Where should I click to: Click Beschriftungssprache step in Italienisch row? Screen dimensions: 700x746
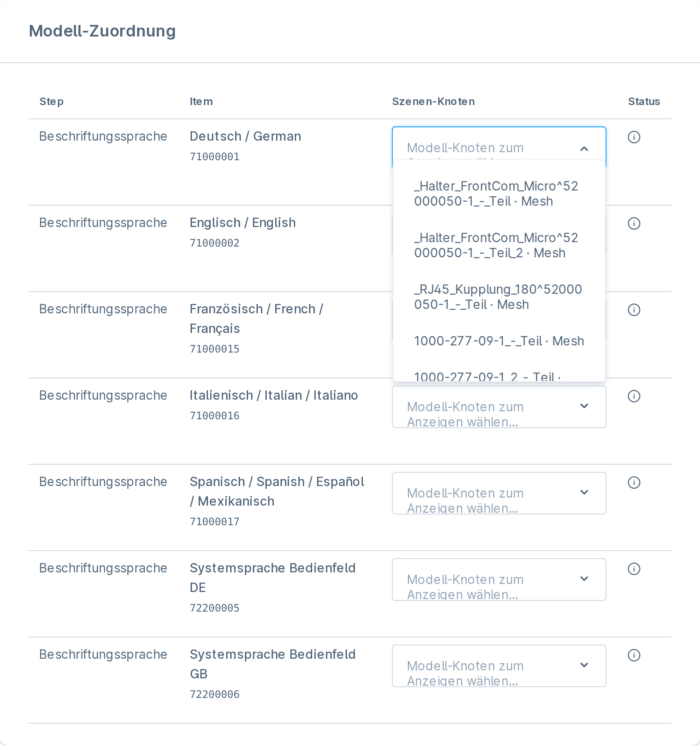(103, 395)
